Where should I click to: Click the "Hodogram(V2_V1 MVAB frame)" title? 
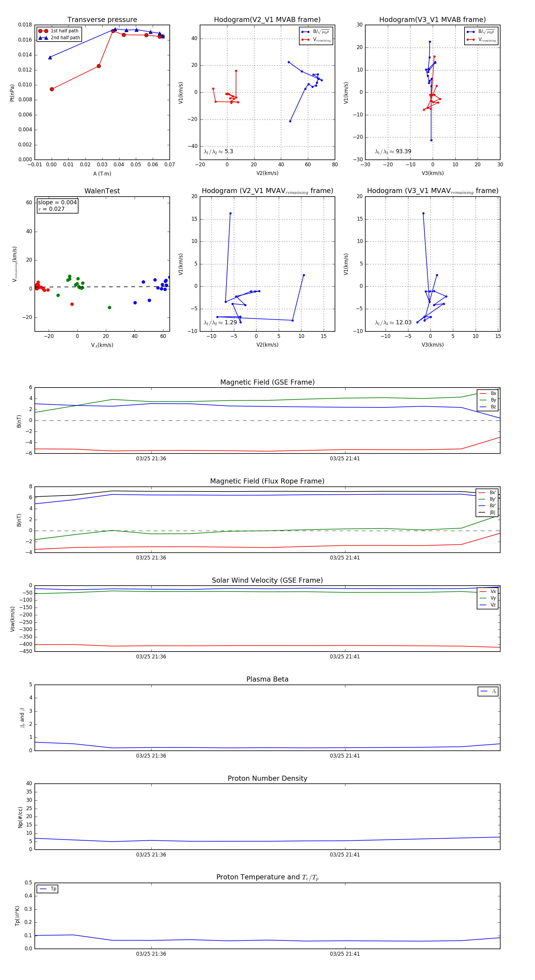click(x=267, y=20)
